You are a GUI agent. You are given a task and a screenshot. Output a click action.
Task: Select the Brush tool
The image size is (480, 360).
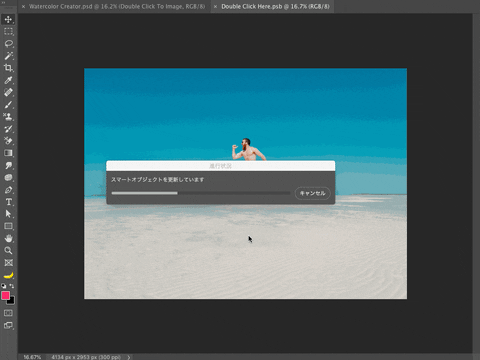pos(8,105)
